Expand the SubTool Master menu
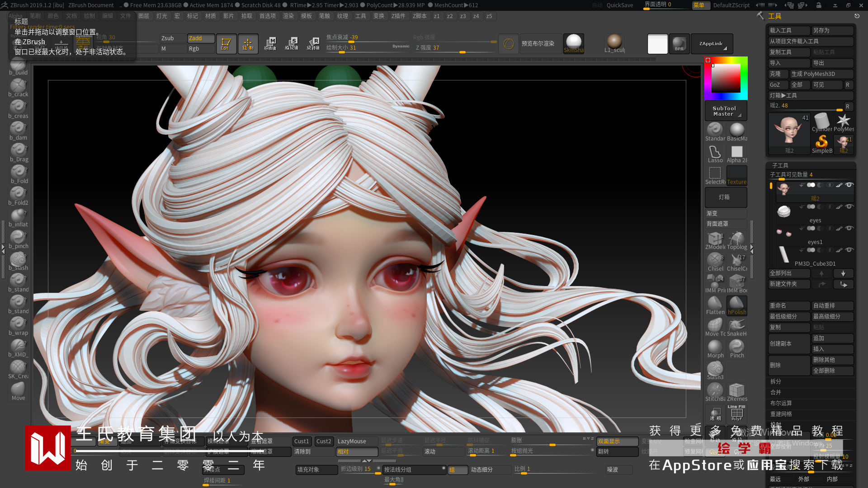Viewport: 868px width, 488px height. pos(725,111)
